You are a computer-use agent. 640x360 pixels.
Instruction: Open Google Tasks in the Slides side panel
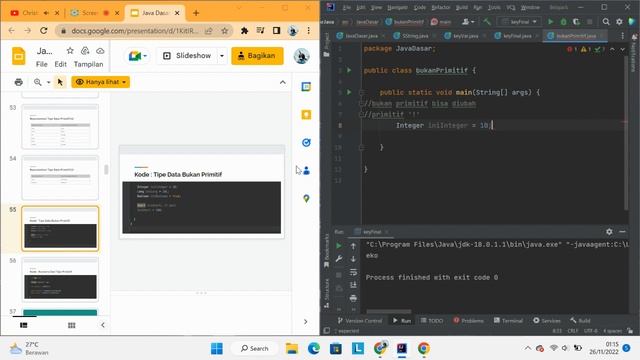pyautogui.click(x=306, y=142)
